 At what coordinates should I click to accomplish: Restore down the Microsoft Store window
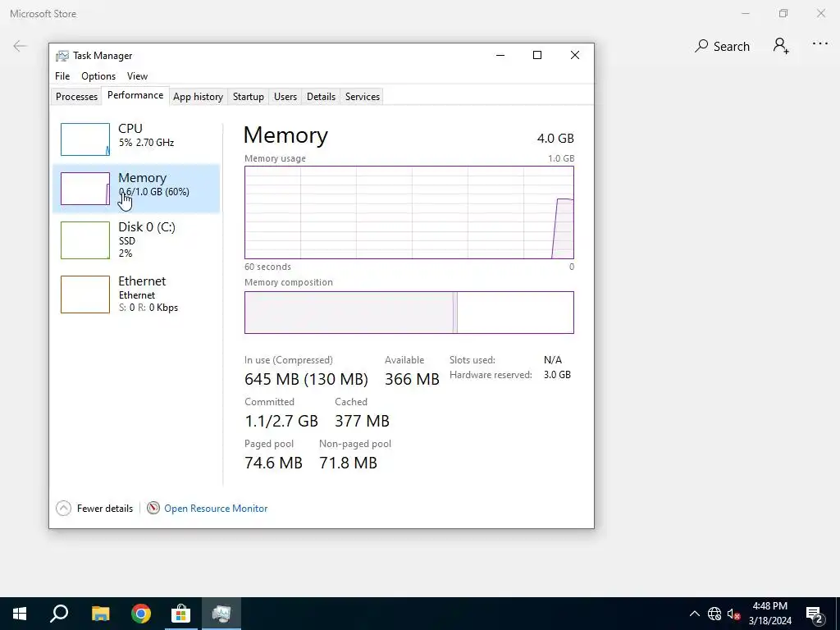pyautogui.click(x=783, y=13)
